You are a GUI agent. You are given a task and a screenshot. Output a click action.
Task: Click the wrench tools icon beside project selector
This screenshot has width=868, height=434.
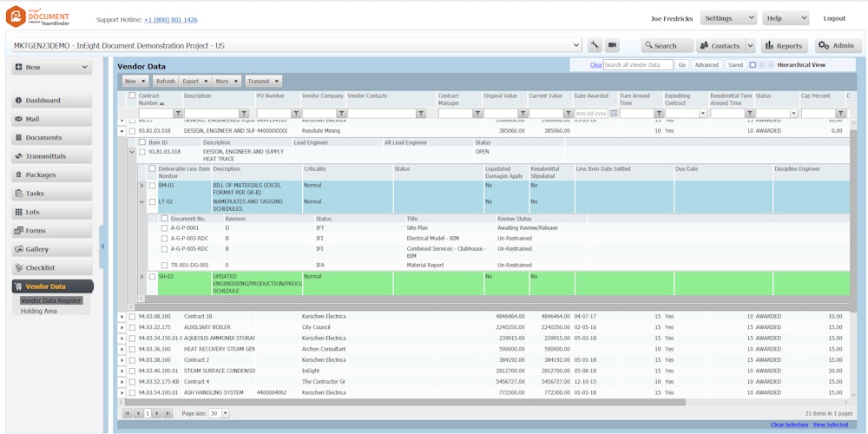595,45
